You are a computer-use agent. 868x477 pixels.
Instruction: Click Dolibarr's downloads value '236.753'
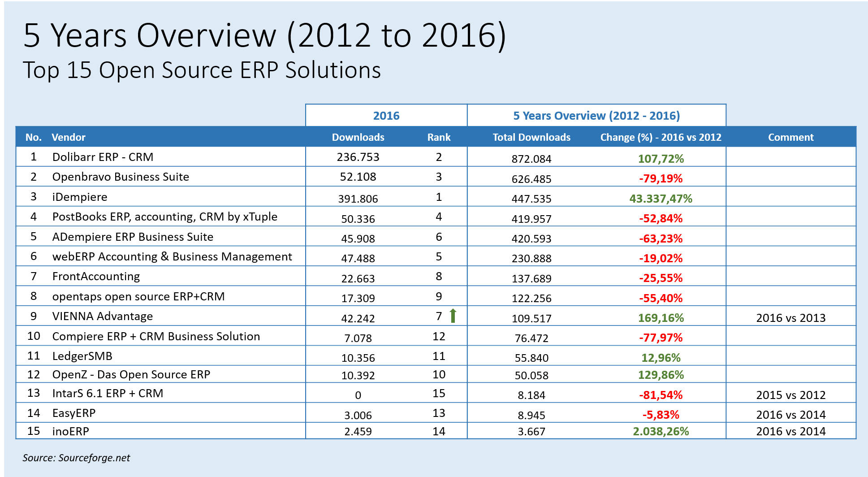pyautogui.click(x=358, y=157)
